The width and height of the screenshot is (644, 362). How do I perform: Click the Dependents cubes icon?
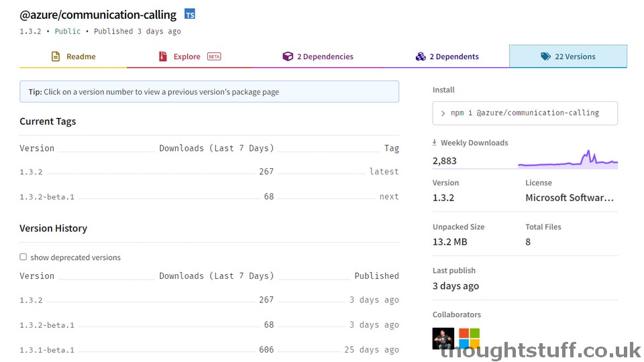(421, 56)
